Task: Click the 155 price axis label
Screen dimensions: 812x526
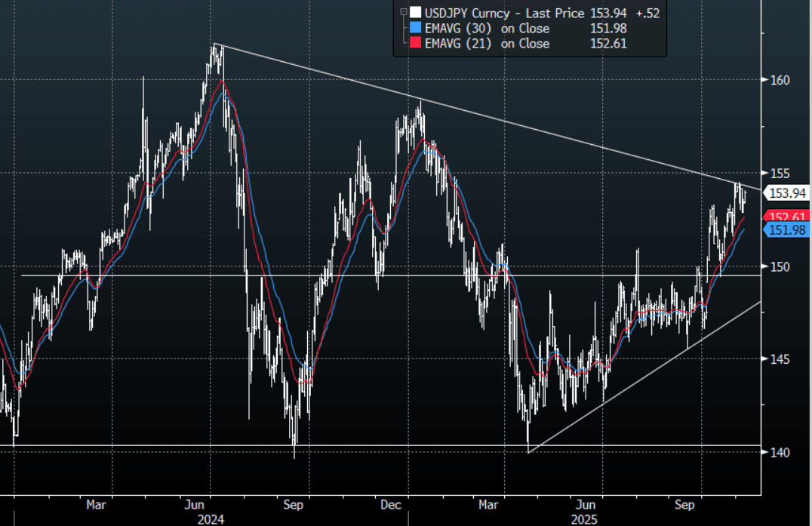Action: pos(780,174)
